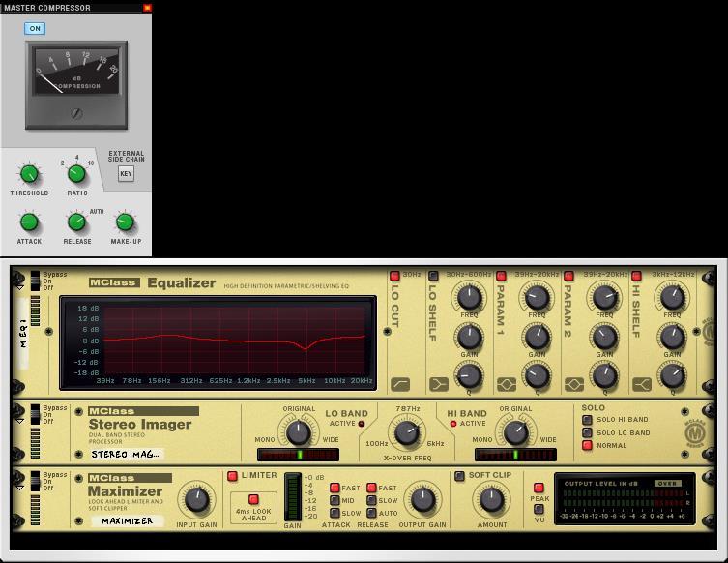Click the HI SHELF Q knob
This screenshot has height=563, width=728.
[672, 375]
